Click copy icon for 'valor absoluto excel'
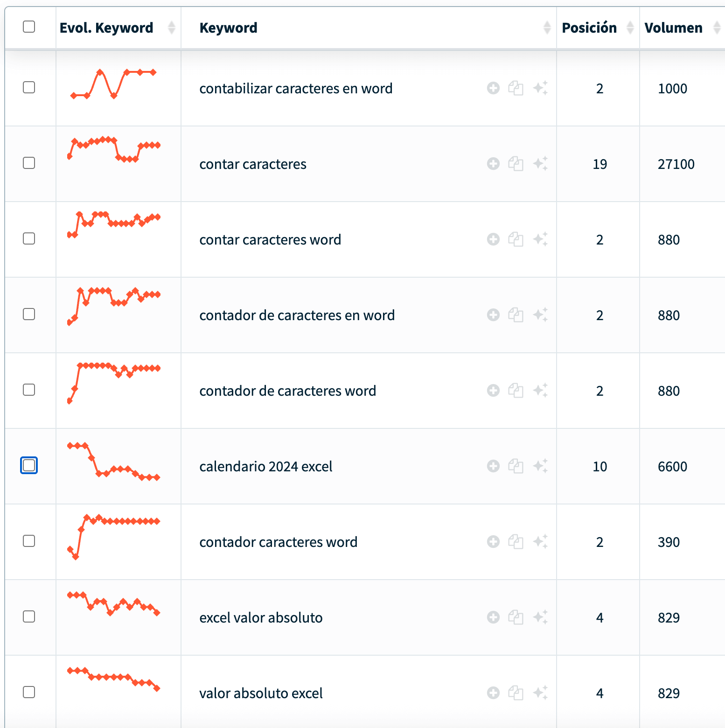The image size is (725, 728). coord(516,693)
